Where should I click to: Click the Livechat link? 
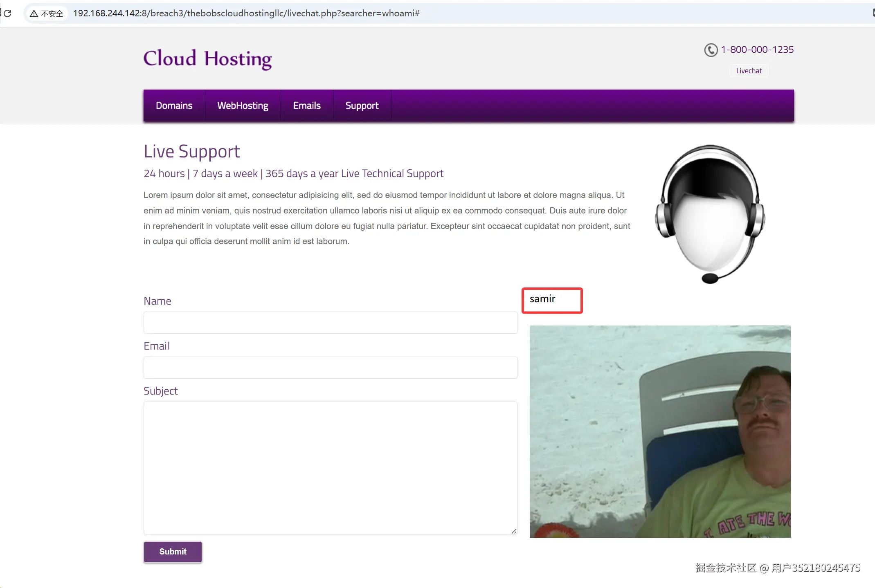pos(749,71)
